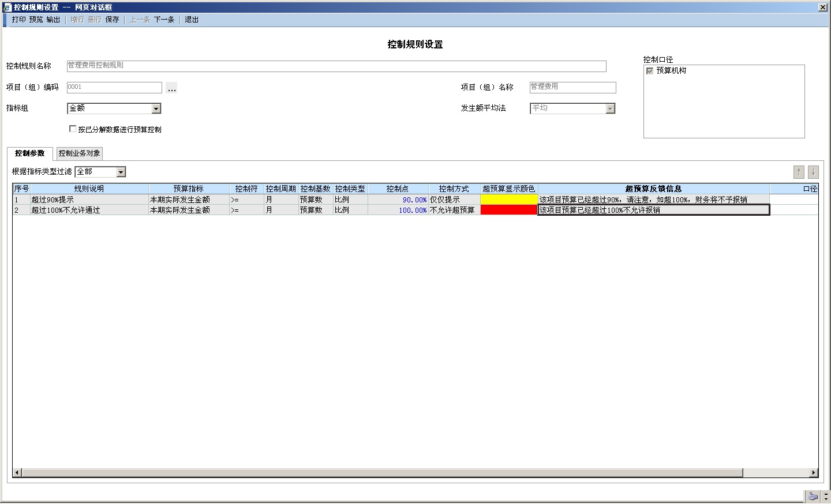Switch to the 控制参数 tab
The width and height of the screenshot is (831, 504).
coord(30,153)
